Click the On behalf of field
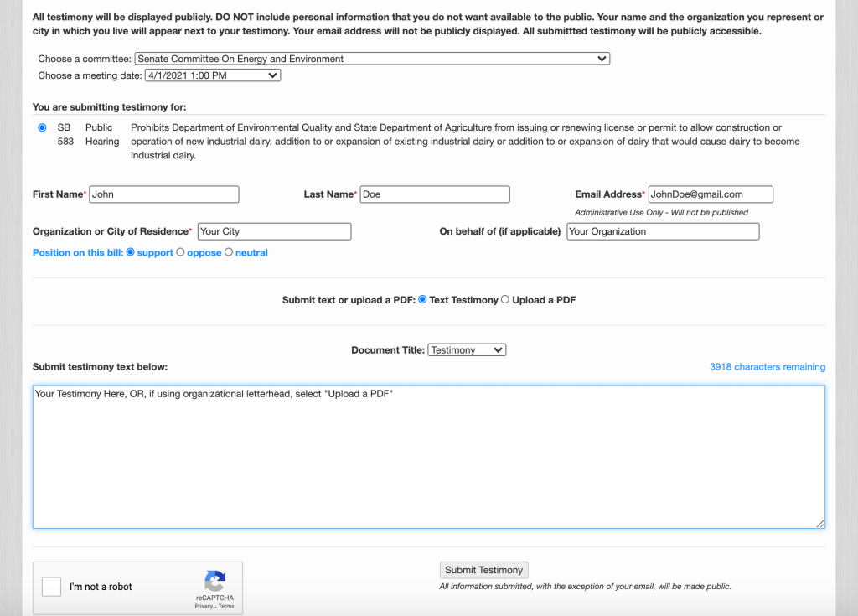This screenshot has height=616, width=858. click(663, 231)
